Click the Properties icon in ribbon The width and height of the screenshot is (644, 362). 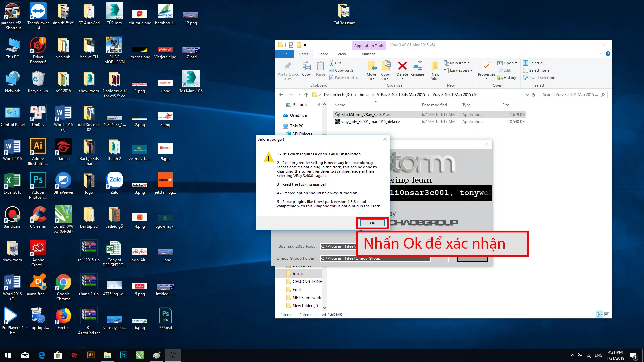pos(486,66)
